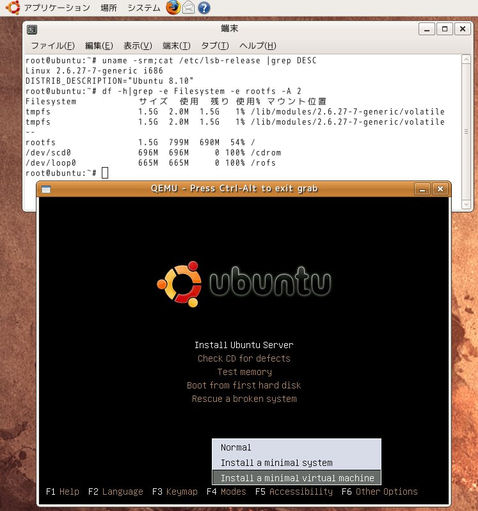Open the terminal's 編集(E) menu
The width and height of the screenshot is (478, 511).
pos(99,46)
